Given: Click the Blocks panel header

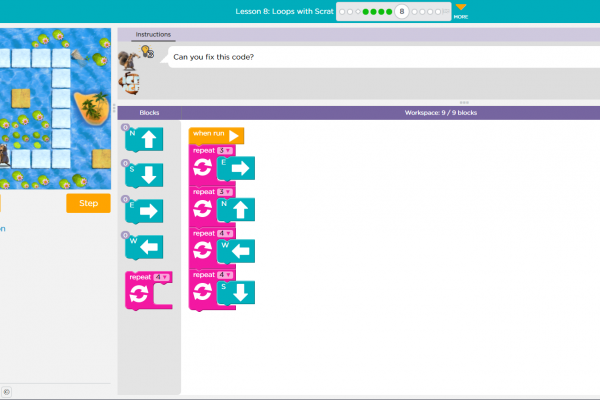Looking at the screenshot, I should point(149,113).
